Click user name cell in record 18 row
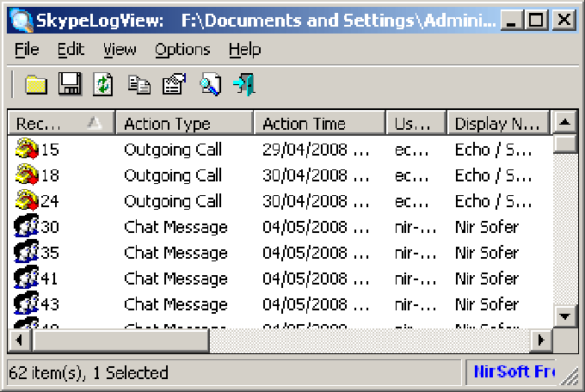 (x=412, y=176)
